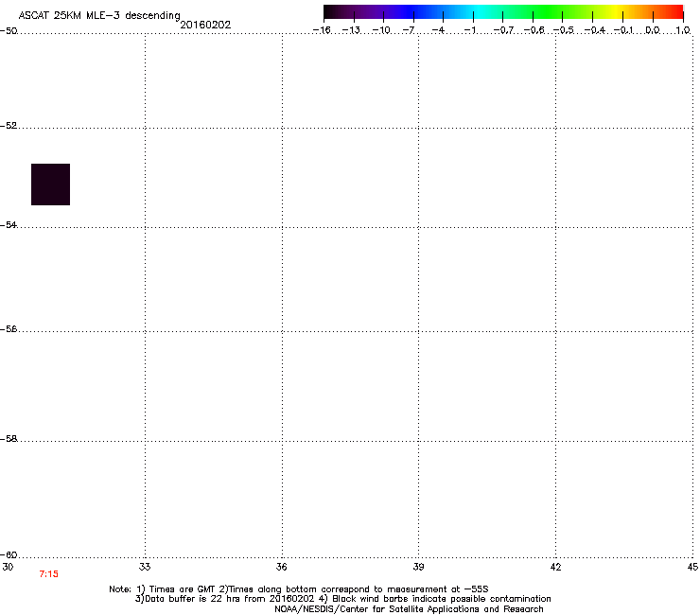Click the 42 longitude axis label
This screenshot has width=700, height=615.
555,567
